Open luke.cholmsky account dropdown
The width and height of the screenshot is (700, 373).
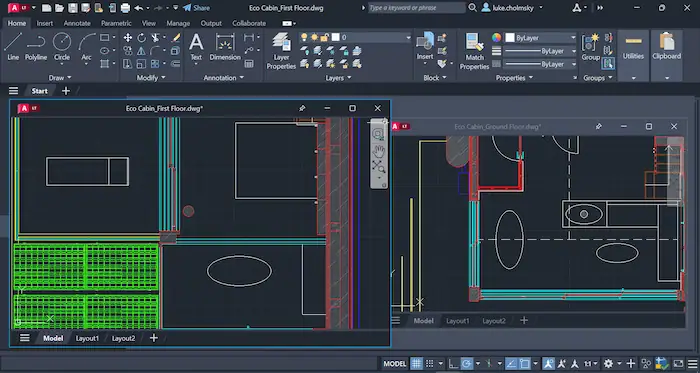tap(513, 8)
